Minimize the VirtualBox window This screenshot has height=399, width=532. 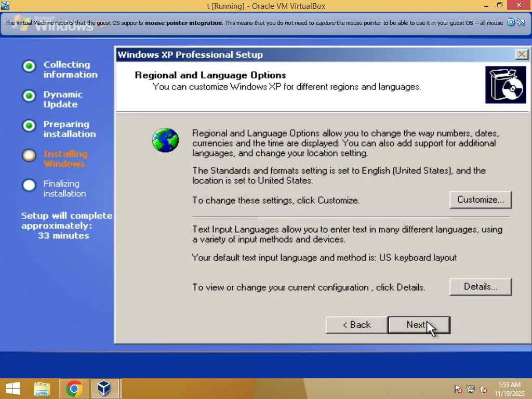pyautogui.click(x=486, y=5)
